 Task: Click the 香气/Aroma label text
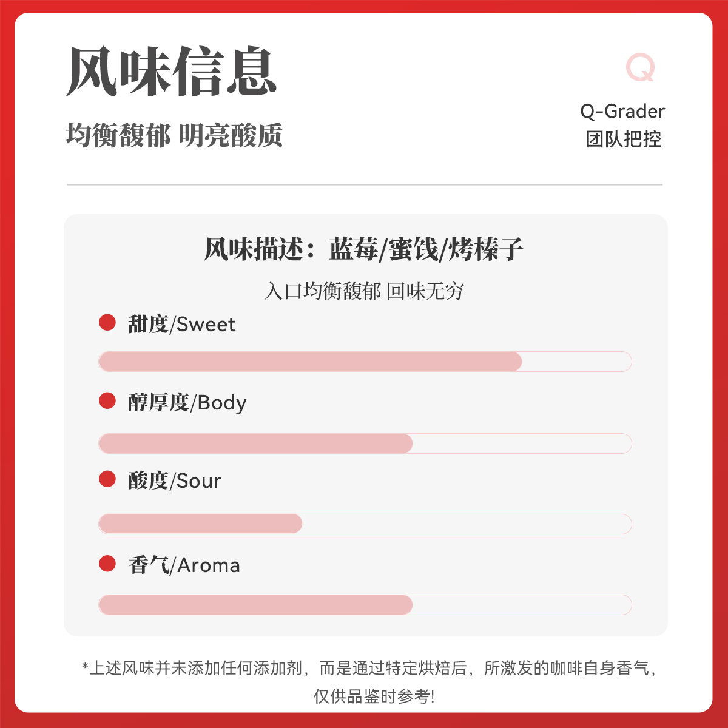pos(184,565)
